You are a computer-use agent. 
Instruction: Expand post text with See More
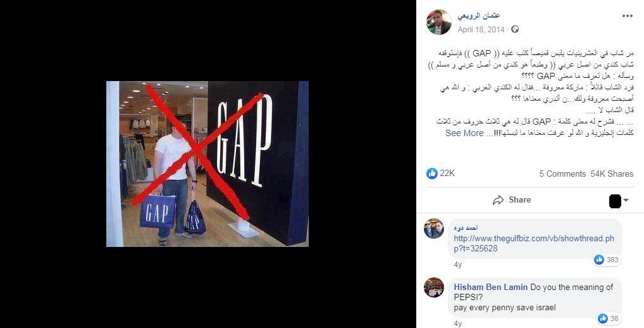pos(464,133)
